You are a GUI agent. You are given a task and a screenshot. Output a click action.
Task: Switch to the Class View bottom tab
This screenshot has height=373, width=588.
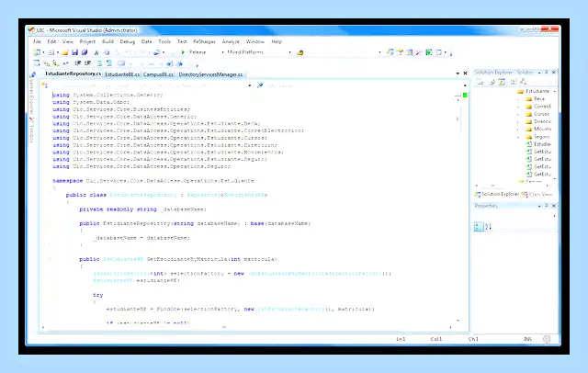click(537, 194)
